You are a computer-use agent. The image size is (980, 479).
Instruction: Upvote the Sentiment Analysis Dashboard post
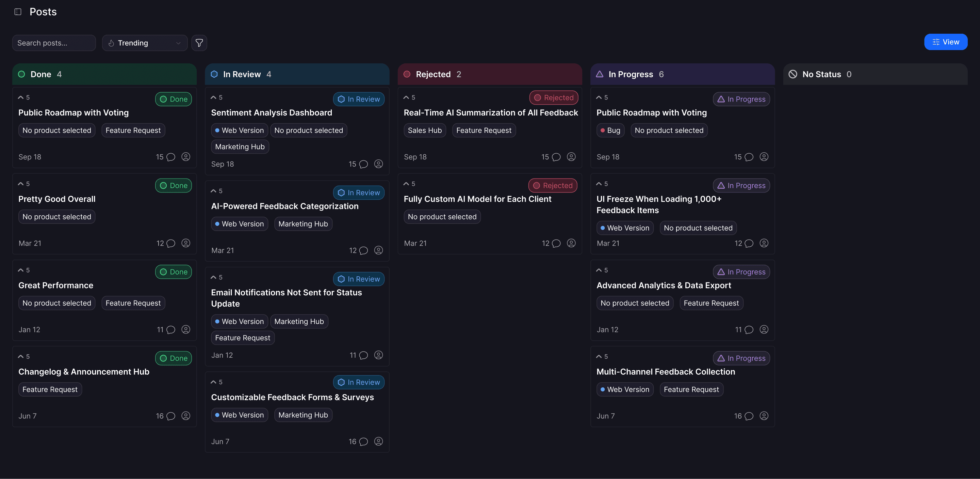click(214, 97)
